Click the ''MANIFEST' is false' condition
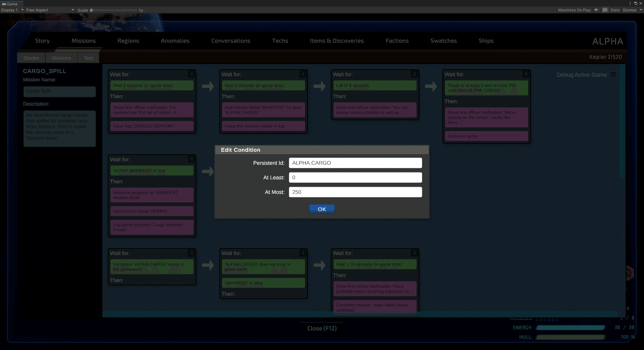Screen dimensions: 644x350 pyautogui.click(x=263, y=283)
